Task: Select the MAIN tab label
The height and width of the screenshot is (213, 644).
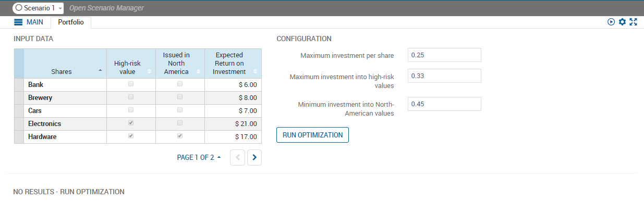Action: coord(35,22)
